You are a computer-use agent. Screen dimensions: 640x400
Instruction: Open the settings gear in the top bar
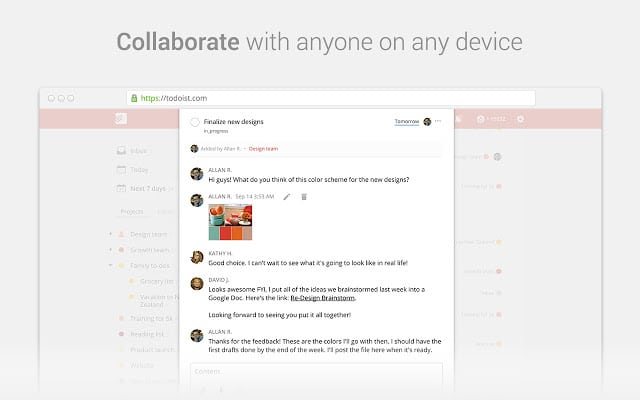520,119
